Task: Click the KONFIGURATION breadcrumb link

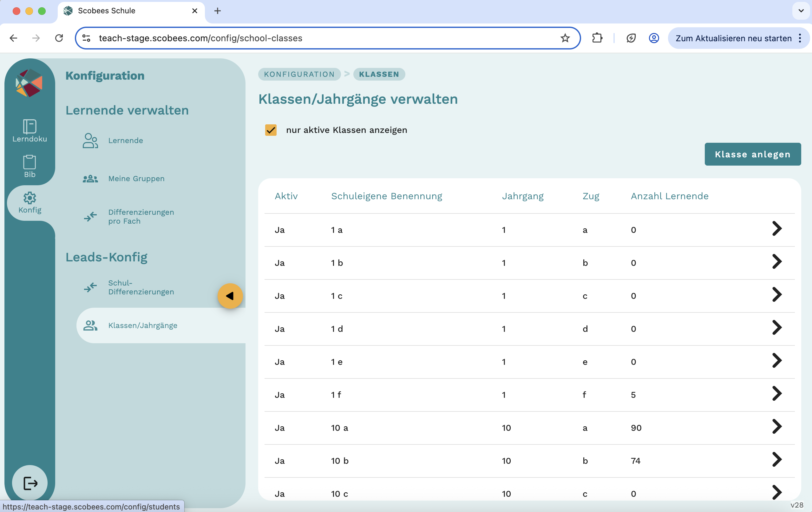Action: pos(299,74)
